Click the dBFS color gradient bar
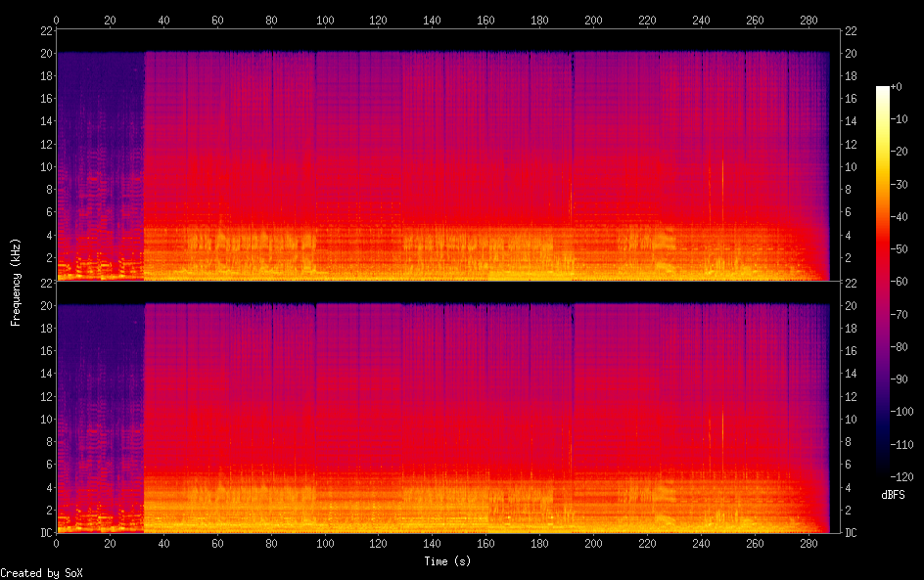 click(x=882, y=282)
